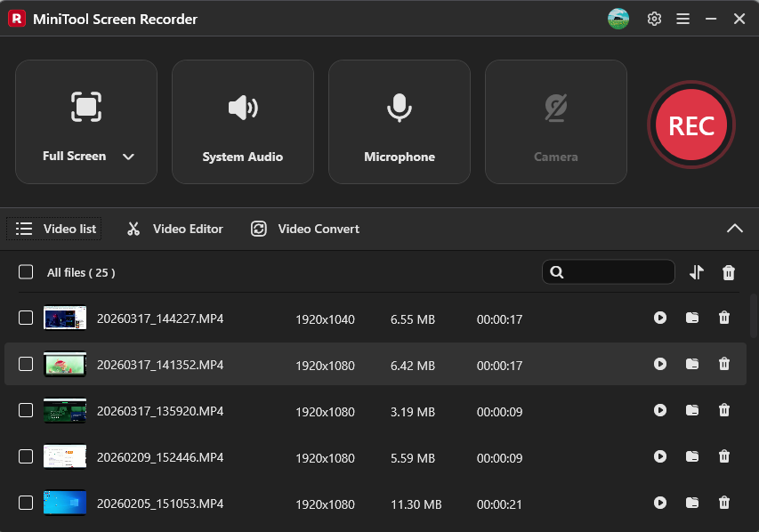Viewport: 759px width, 532px height.
Task: Delete the recording 20260209_152446.MP4
Action: [x=724, y=456]
